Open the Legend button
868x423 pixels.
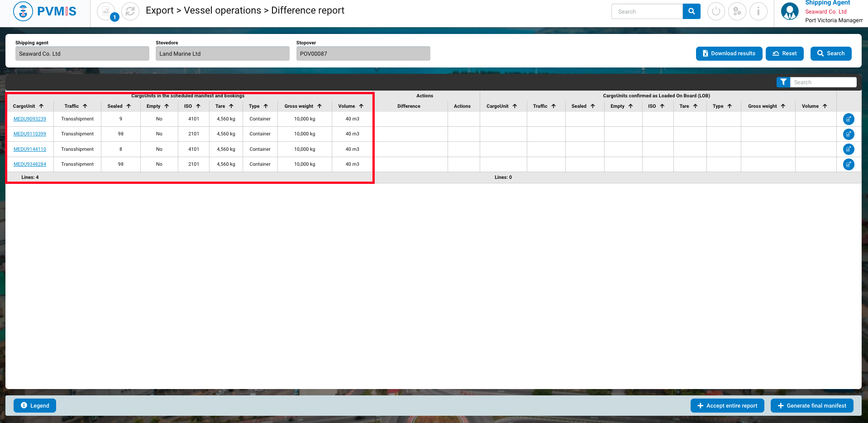(35, 406)
